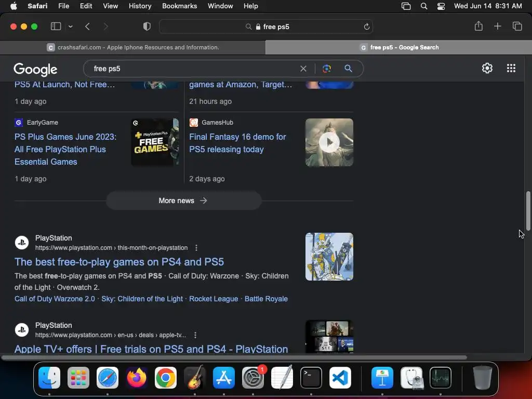This screenshot has width=532, height=399.
Task: Click the horizontal page scrollbar
Action: coord(234,357)
